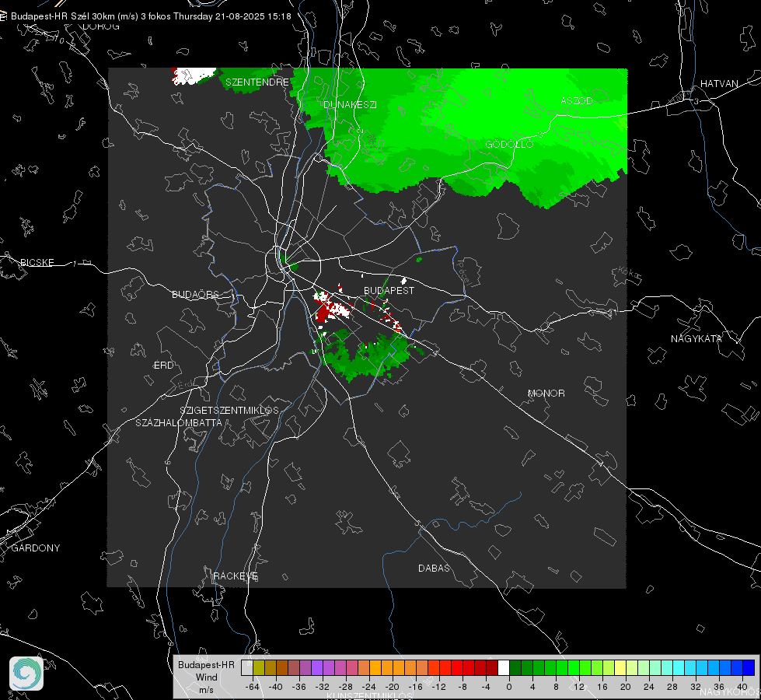
Task: Click the DOROG city label
Action: [x=101, y=26]
